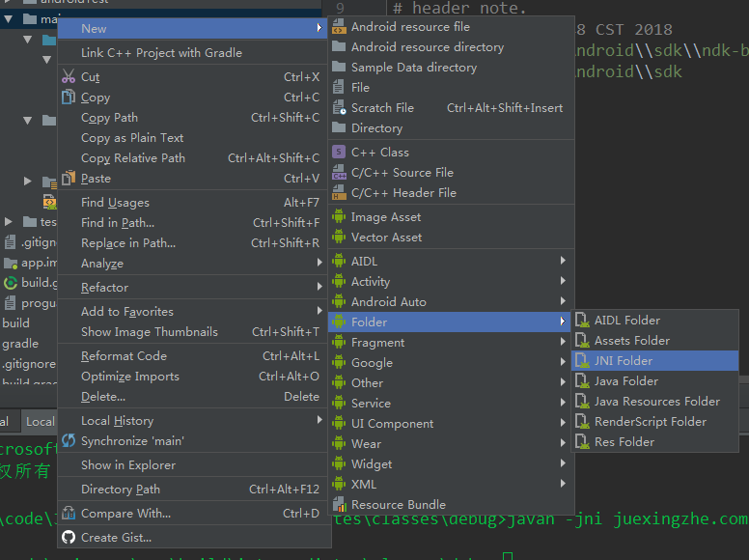The height and width of the screenshot is (560, 749).
Task: Expand the Analyze submenu arrow
Action: coord(319,263)
